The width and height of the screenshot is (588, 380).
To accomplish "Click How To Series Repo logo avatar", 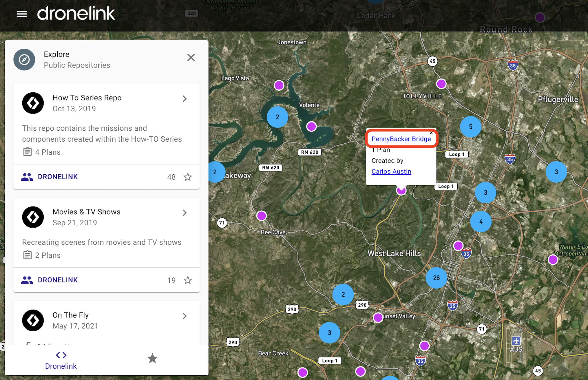I will (33, 103).
